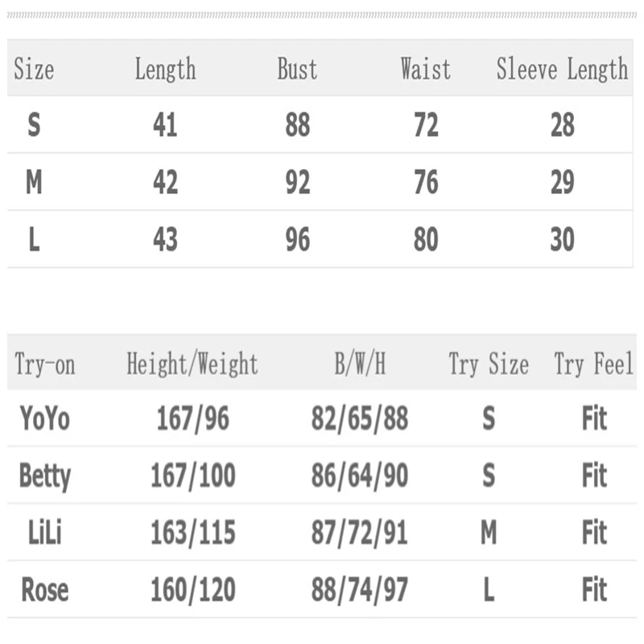This screenshot has width=644, height=644.
Task: Click the Try-on column header
Action: [x=45, y=365]
